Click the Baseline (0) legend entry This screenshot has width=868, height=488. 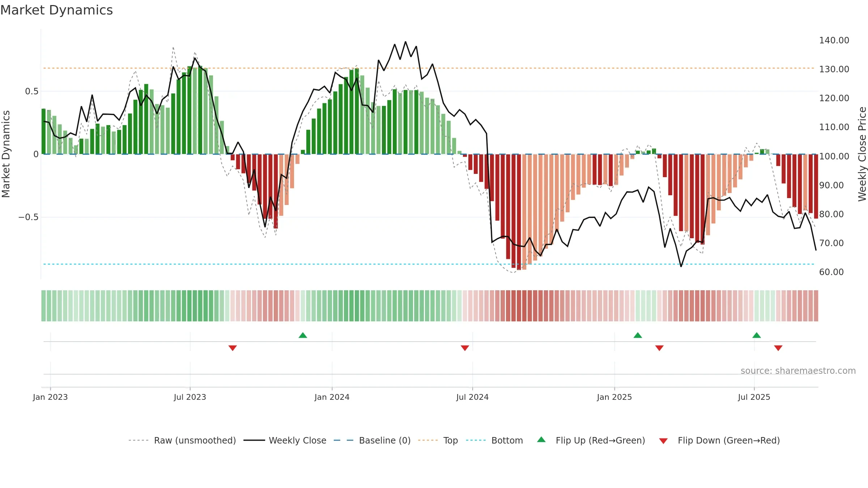pos(372,440)
